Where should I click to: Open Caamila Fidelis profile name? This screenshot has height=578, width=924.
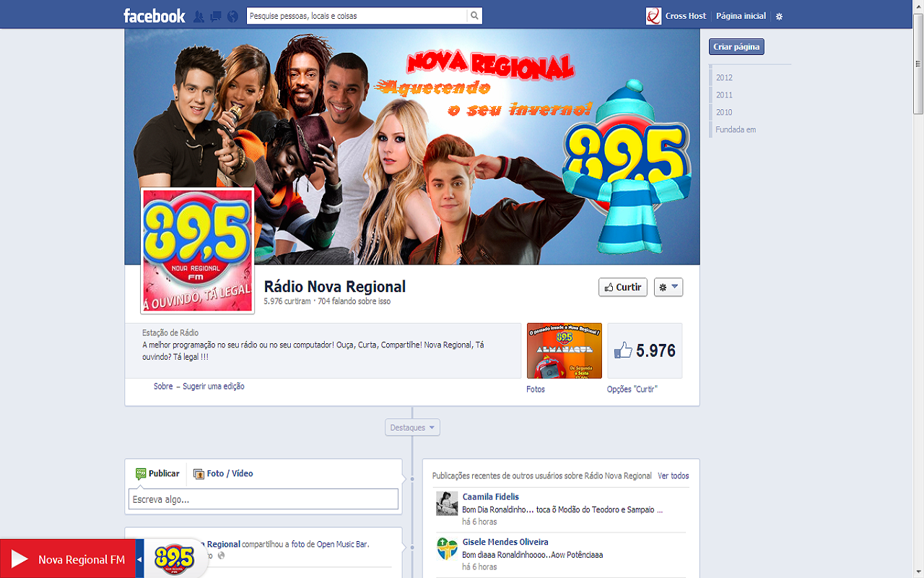tap(491, 497)
